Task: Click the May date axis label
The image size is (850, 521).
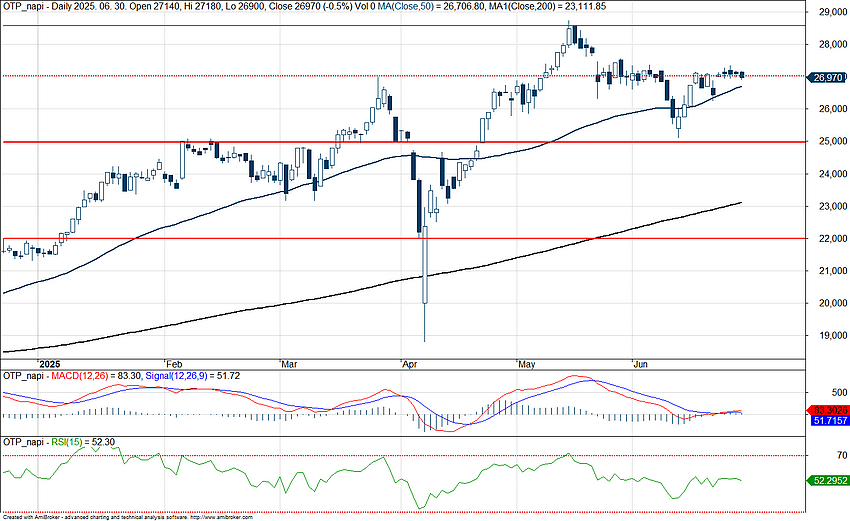Action: pyautogui.click(x=527, y=364)
